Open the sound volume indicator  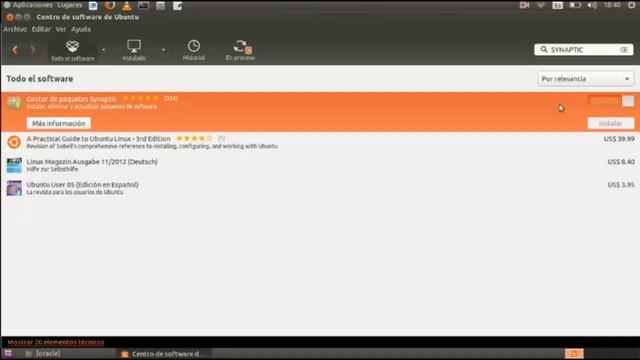pyautogui.click(x=592, y=5)
